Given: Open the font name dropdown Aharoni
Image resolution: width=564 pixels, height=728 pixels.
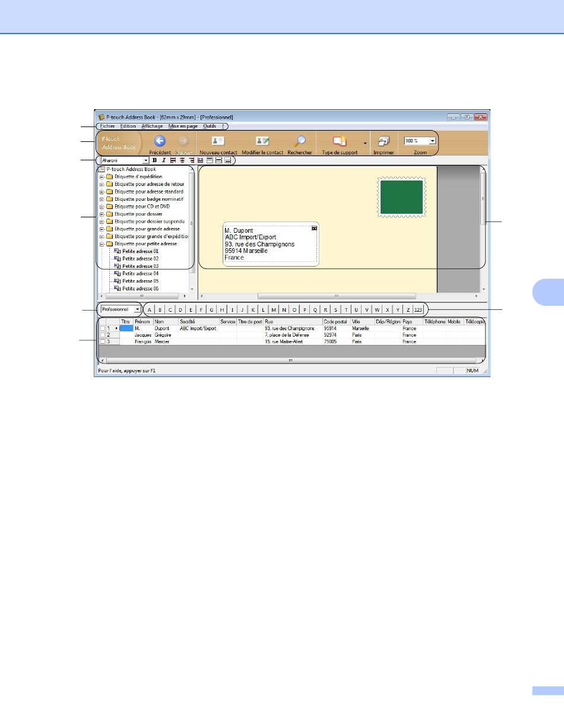Looking at the screenshot, I should click(x=145, y=160).
